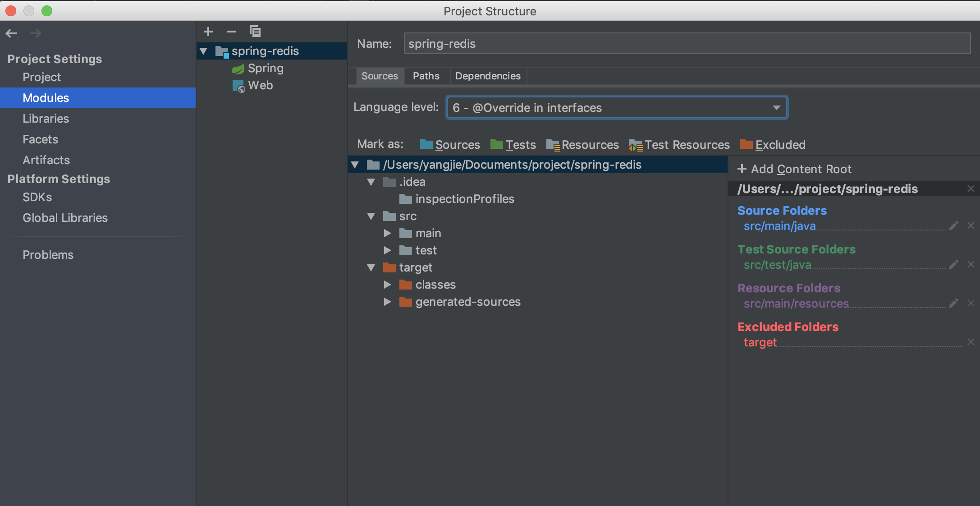Screen dimensions: 980x506
Task: Switch to the Dependencies tab
Action: coord(488,76)
